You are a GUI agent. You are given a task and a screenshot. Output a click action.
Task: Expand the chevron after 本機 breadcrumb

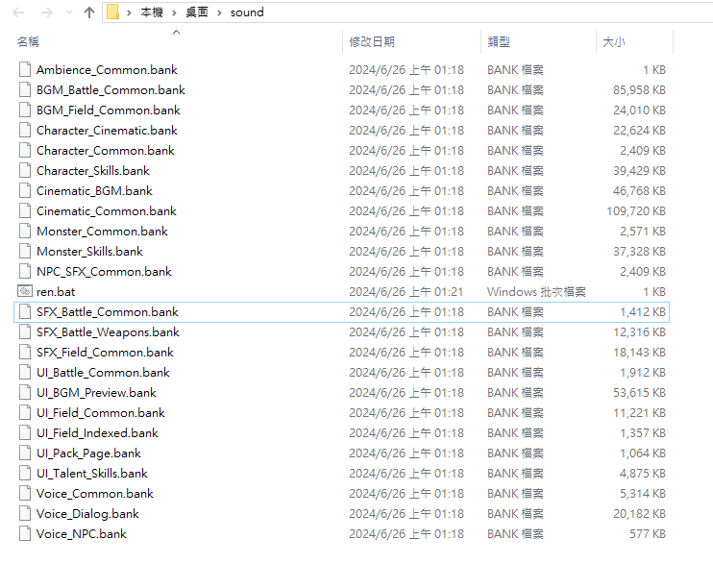tap(174, 12)
